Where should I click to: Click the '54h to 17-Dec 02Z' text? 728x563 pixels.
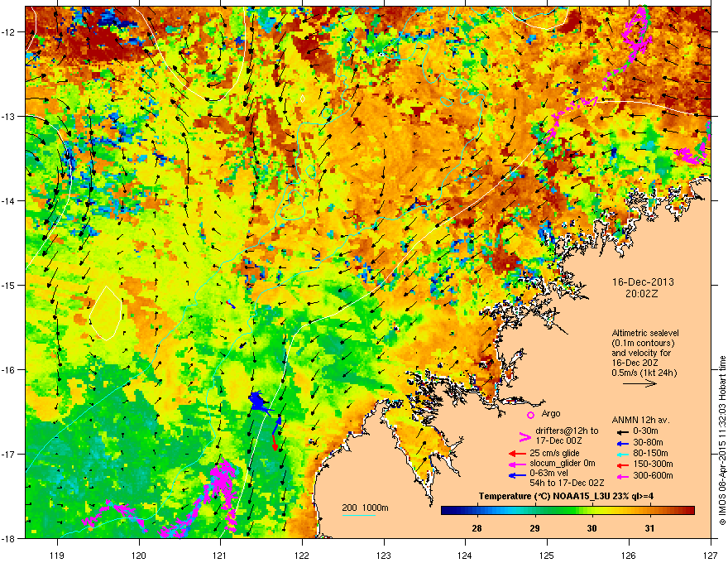tap(567, 483)
